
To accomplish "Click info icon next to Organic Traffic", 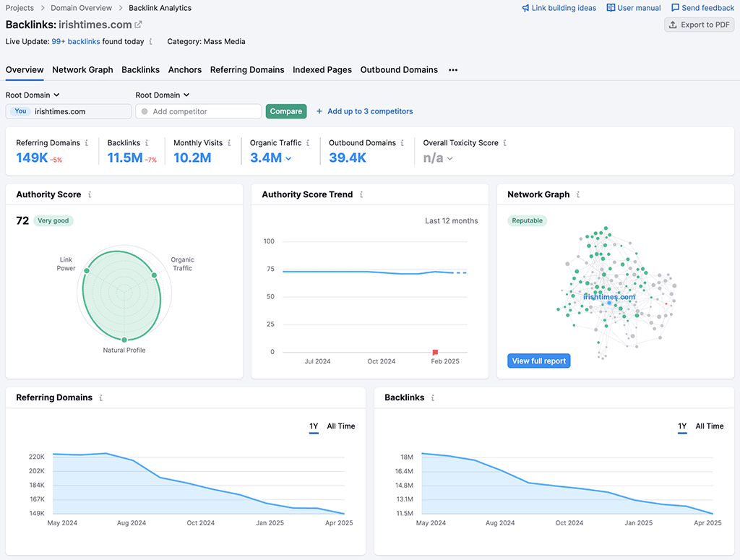I will pyautogui.click(x=308, y=143).
